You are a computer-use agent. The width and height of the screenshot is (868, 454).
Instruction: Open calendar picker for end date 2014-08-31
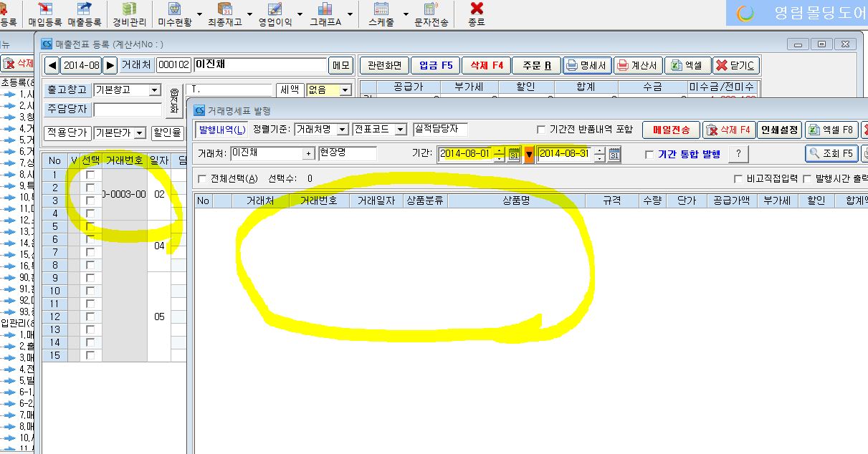click(614, 154)
